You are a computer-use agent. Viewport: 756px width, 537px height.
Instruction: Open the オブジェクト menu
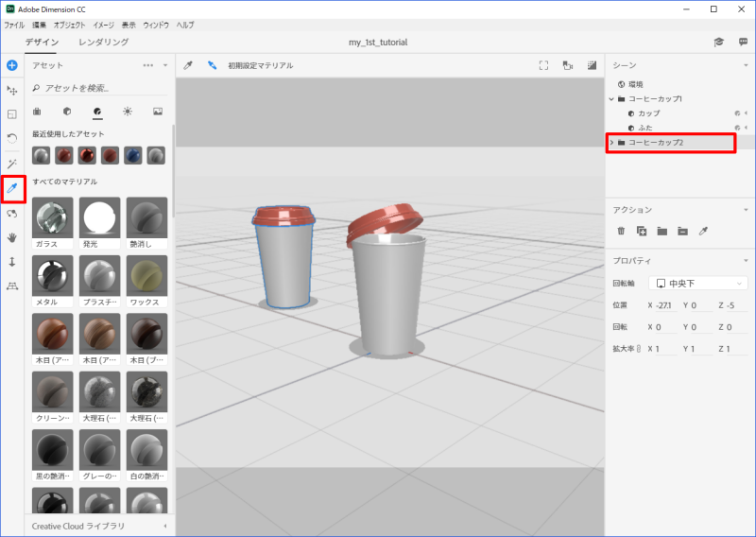69,24
